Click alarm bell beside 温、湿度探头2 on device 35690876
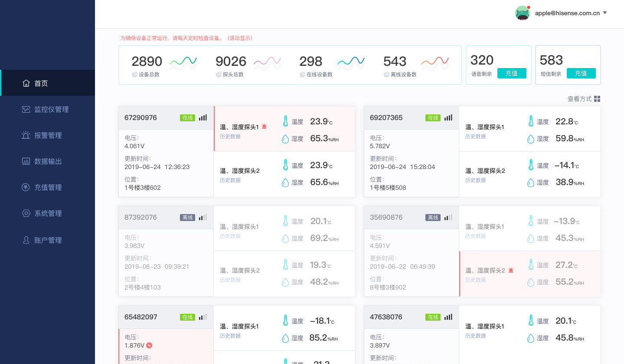 coord(510,270)
